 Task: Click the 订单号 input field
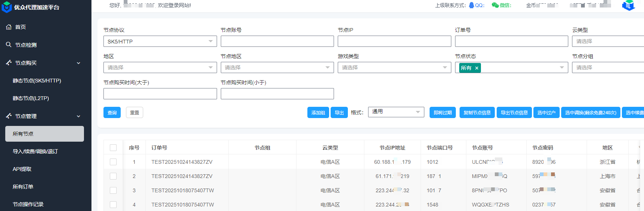click(512, 41)
